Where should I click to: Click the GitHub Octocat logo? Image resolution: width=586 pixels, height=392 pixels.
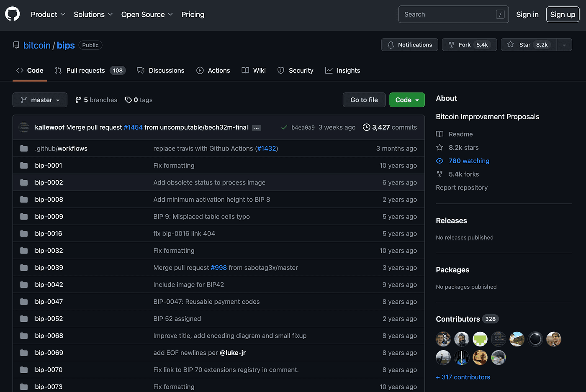[x=12, y=14]
